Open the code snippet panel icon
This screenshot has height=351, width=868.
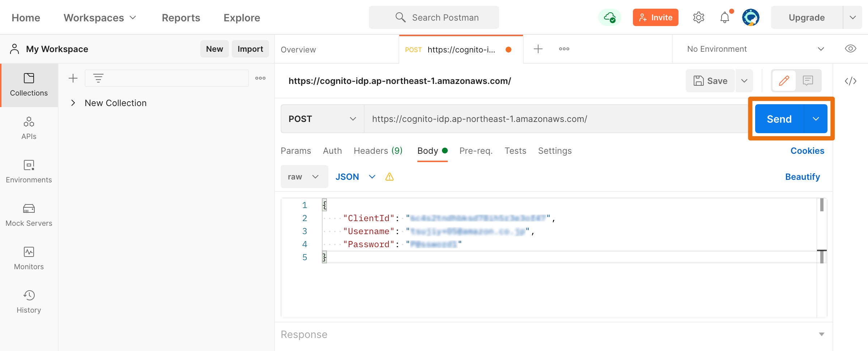(x=851, y=81)
